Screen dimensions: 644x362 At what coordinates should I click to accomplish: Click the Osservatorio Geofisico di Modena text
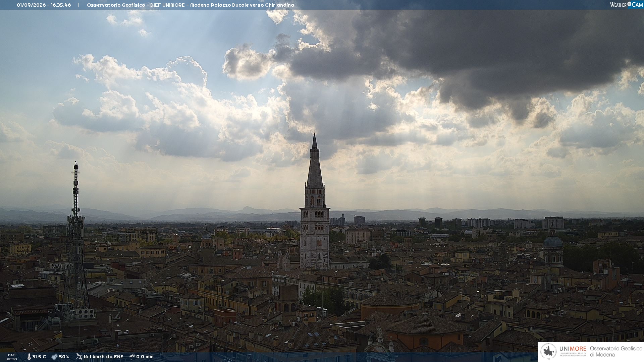point(616,352)
